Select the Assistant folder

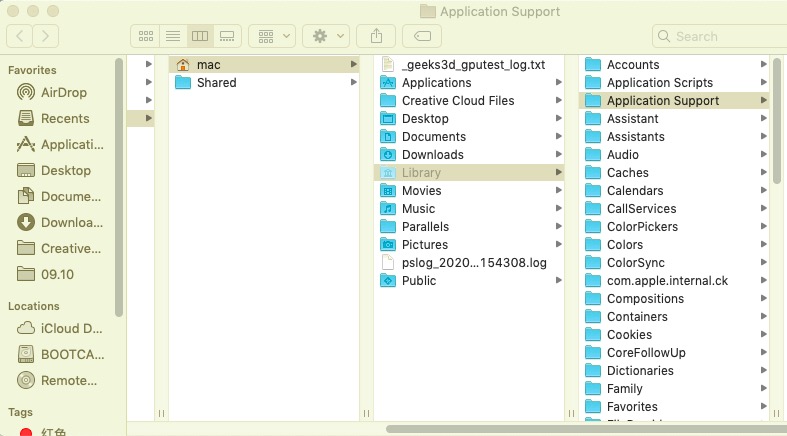pyautogui.click(x=674, y=119)
